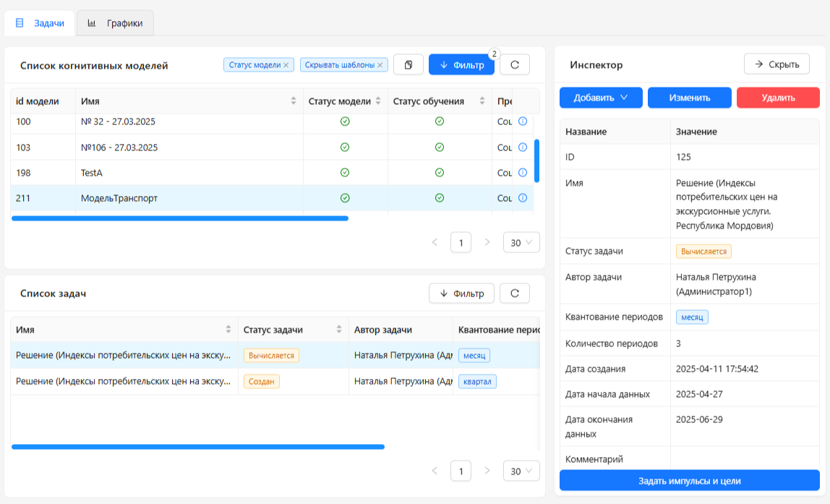Open info icon for model TestA
830x504 pixels.
coord(523,173)
